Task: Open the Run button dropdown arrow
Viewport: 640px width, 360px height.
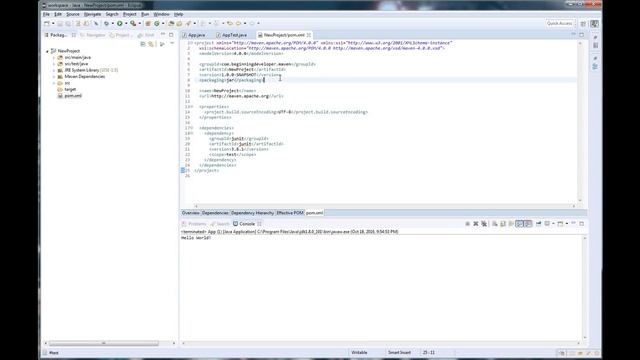Action: (x=126, y=24)
